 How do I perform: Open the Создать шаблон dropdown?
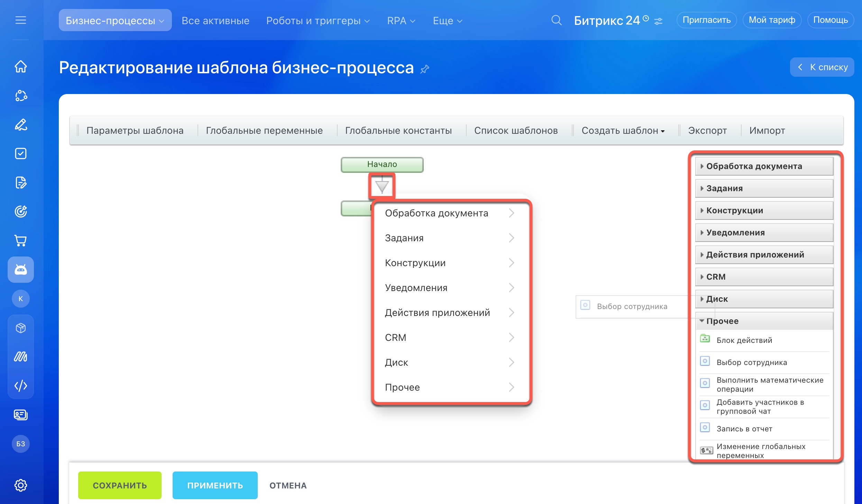(623, 131)
